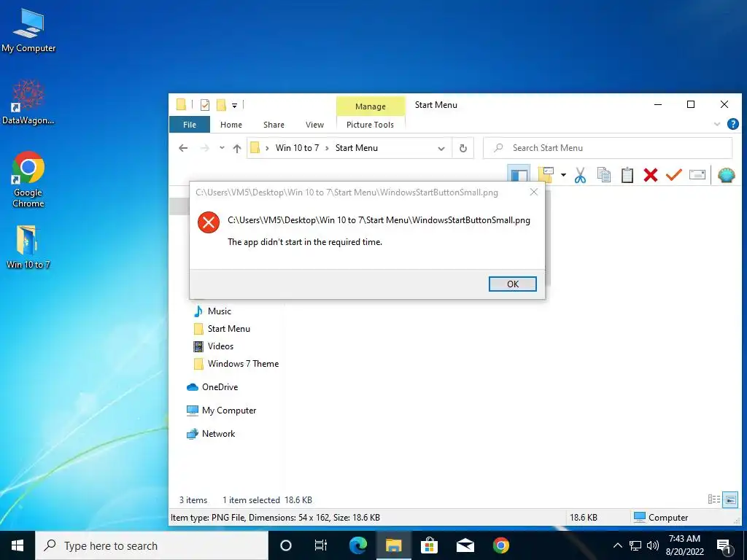
Task: Refresh the Start Menu folder
Action: pyautogui.click(x=462, y=148)
